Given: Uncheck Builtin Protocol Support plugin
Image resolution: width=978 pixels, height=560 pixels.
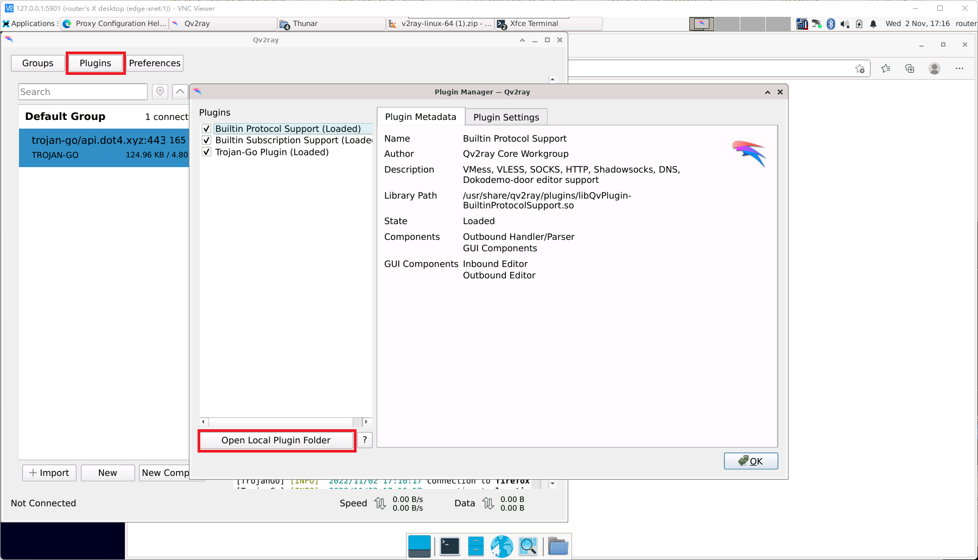Looking at the screenshot, I should pyautogui.click(x=206, y=129).
